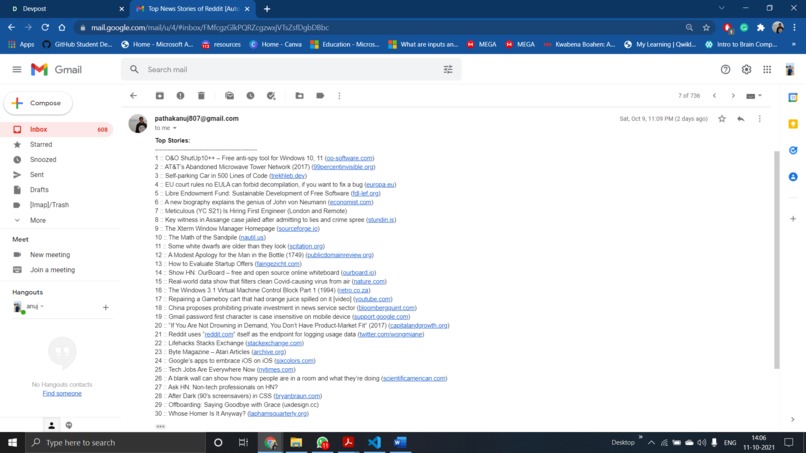Open Gmail main menu hamburger
The image size is (806, 453).
[x=17, y=69]
